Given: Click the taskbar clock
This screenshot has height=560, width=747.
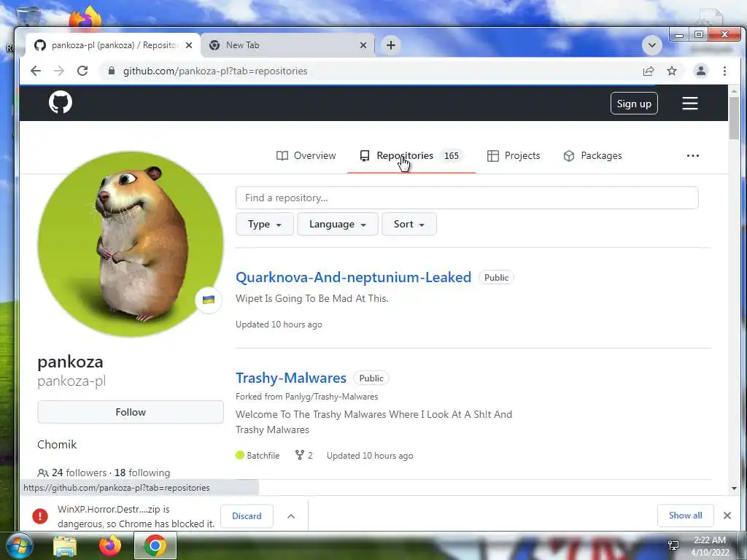Looking at the screenshot, I should [710, 546].
